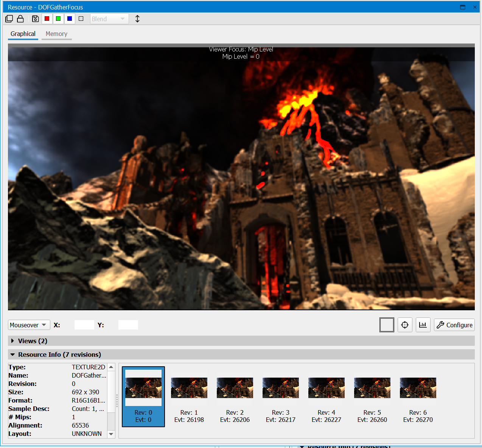Click the empty preview square near the crosshair

[387, 325]
